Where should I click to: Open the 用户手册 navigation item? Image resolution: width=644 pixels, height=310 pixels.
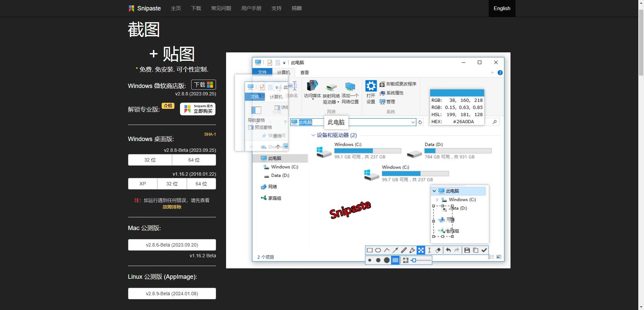[251, 8]
